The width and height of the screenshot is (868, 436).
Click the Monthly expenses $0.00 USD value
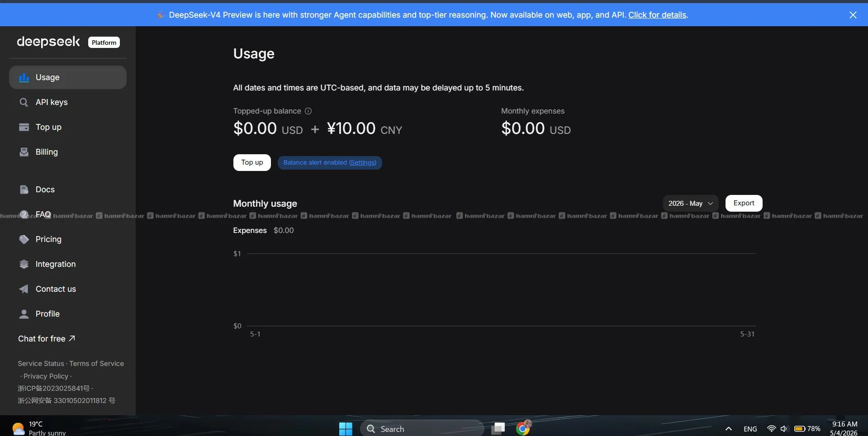(536, 129)
